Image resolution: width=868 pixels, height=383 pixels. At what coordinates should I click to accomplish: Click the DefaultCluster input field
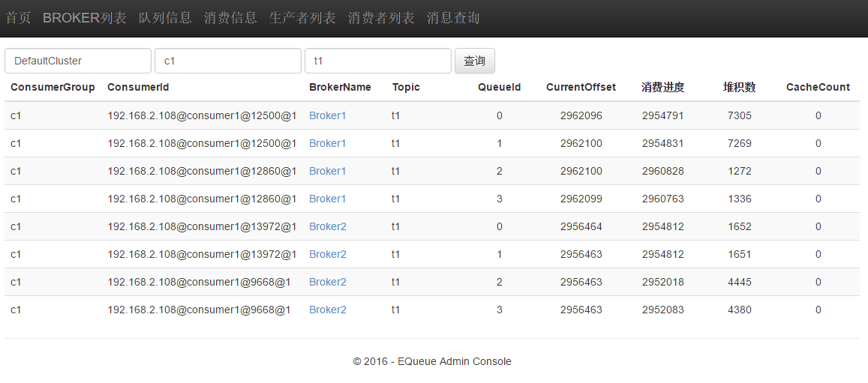pyautogui.click(x=78, y=61)
